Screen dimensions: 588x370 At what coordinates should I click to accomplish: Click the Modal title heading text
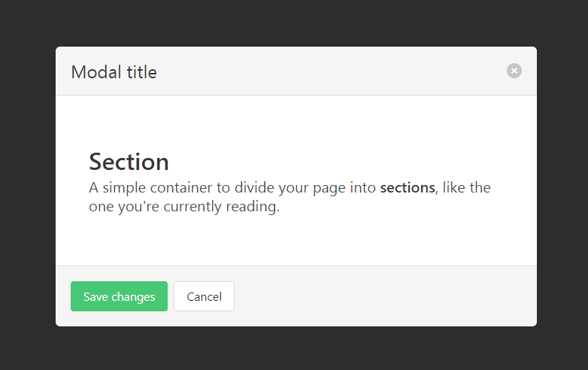click(114, 72)
